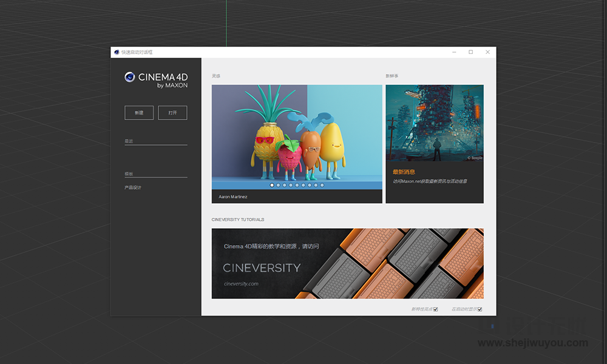This screenshot has width=607, height=364.
Task: Click the 访问Maxon.net news description text
Action: point(430,181)
